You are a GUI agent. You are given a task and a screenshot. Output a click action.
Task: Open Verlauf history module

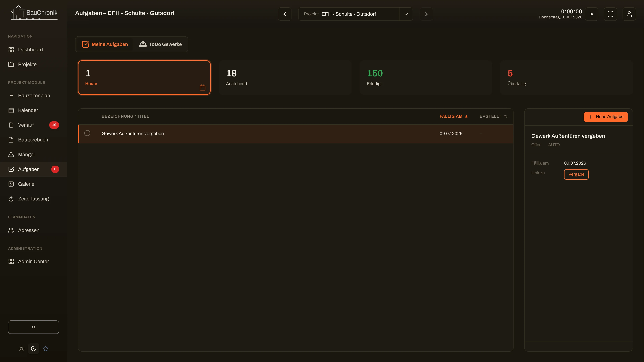pyautogui.click(x=34, y=125)
